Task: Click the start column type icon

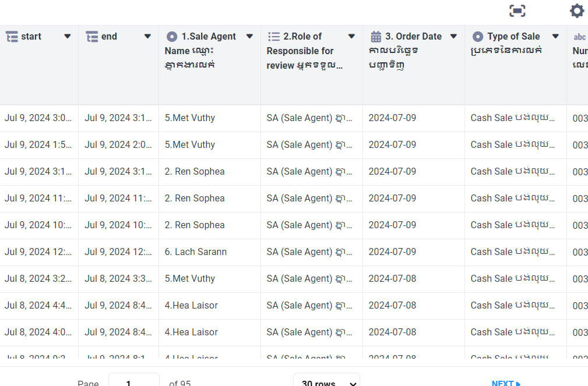Action: [12, 37]
